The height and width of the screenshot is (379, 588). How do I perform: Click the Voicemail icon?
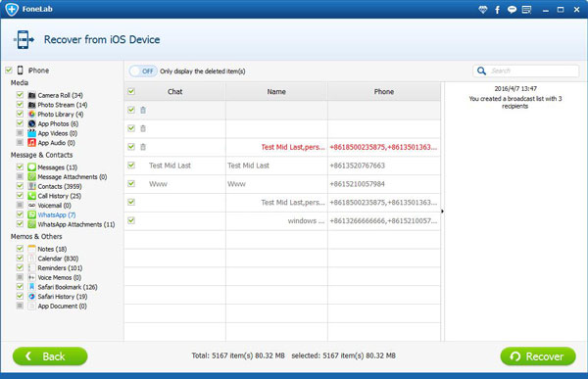tap(32, 205)
